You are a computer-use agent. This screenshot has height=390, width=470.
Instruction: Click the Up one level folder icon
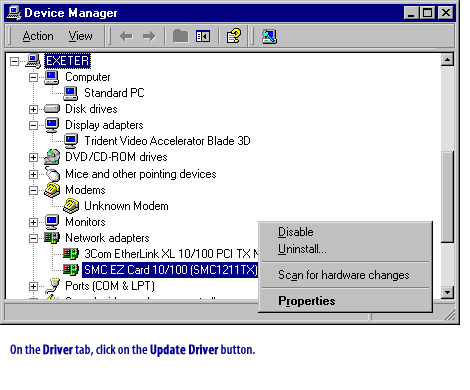tap(180, 36)
